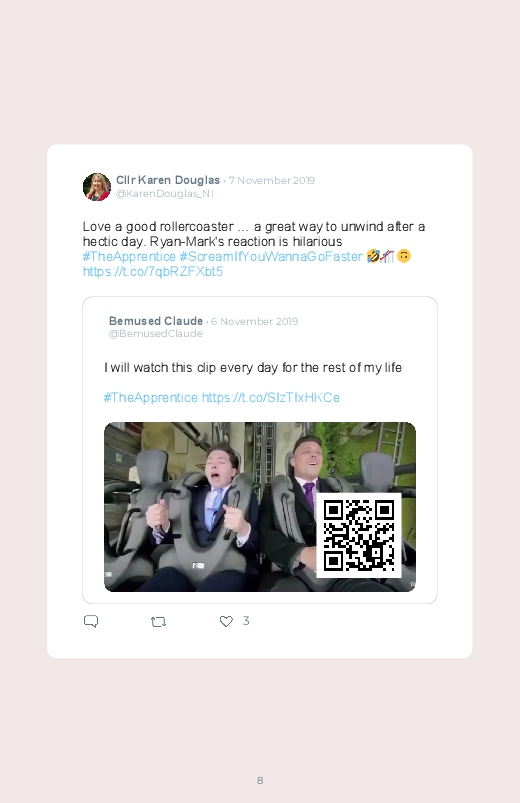520x803 pixels.
Task: Click the rollercoaster emoji
Action: (x=387, y=256)
